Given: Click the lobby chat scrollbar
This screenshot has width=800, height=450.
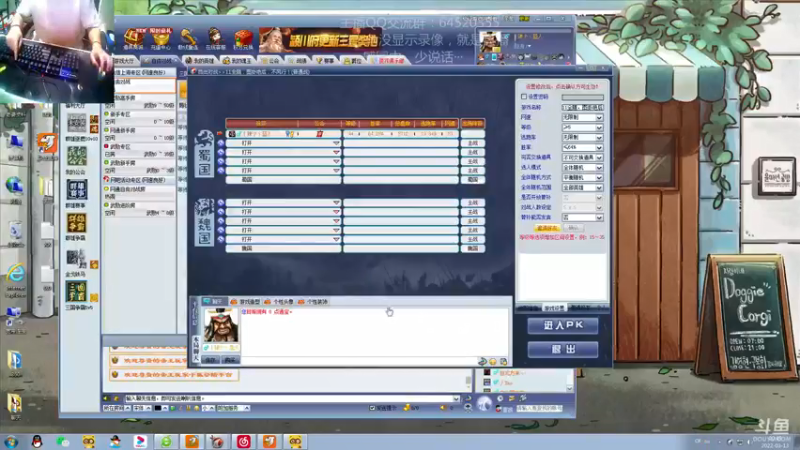Looking at the screenshot, I should click(468, 381).
